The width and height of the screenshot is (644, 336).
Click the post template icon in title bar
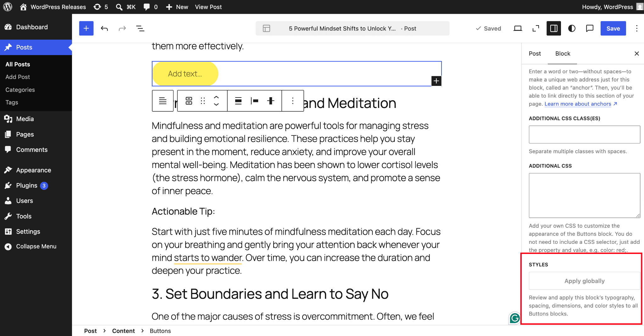[x=266, y=28]
